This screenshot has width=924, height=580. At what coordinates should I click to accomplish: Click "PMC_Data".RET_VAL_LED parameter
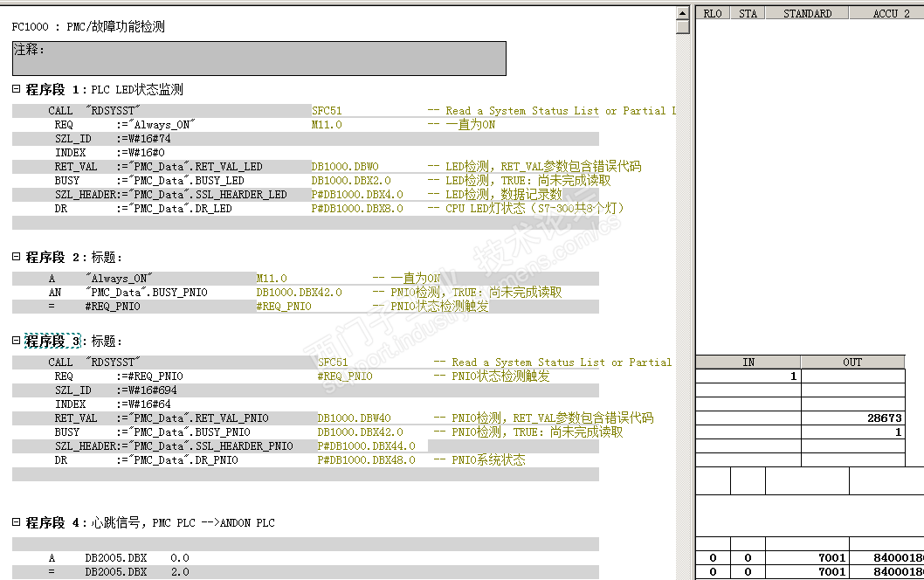(195, 167)
